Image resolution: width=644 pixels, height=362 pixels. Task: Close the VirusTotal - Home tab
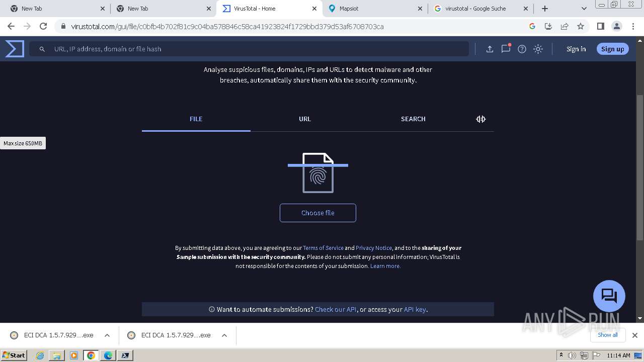[314, 9]
